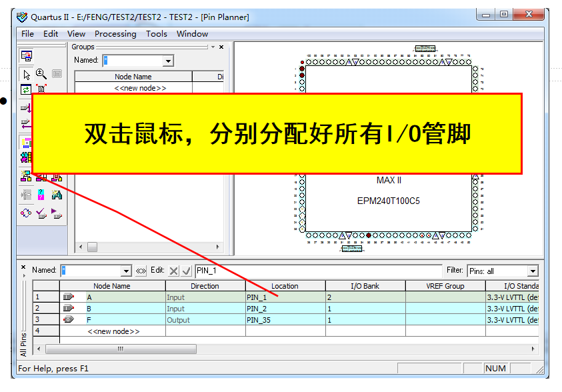Select the arrow Selection tool

(x=27, y=75)
